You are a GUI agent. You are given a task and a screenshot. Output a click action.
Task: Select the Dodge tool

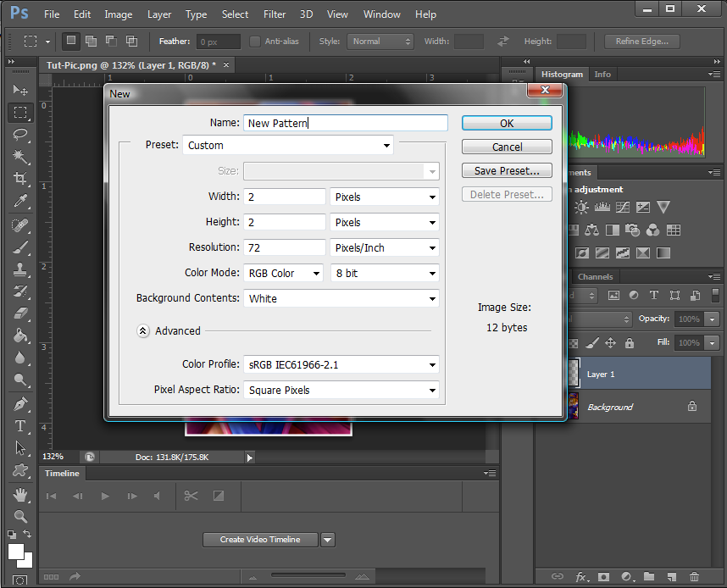(x=20, y=380)
